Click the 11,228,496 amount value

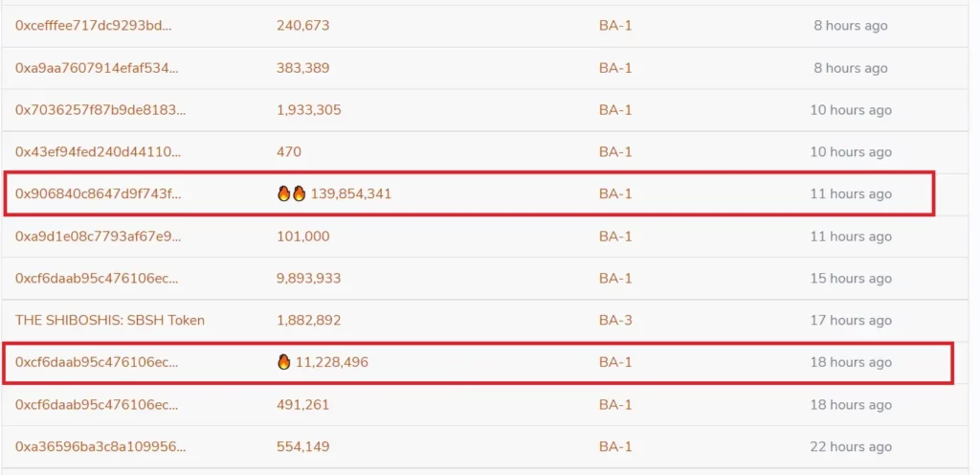(x=332, y=362)
